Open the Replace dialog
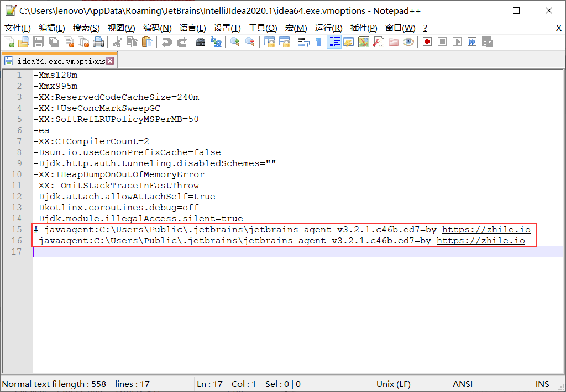The width and height of the screenshot is (566, 392). point(216,43)
